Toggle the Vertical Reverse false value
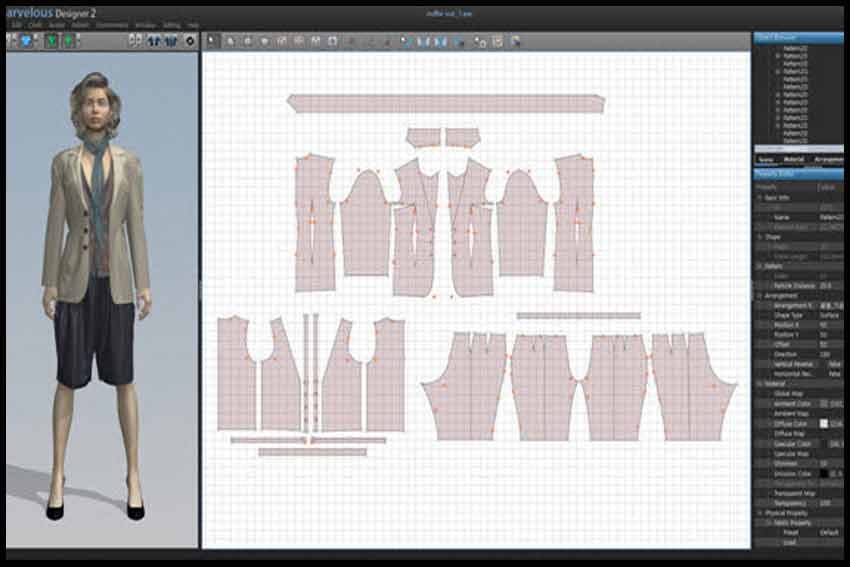 click(x=833, y=365)
